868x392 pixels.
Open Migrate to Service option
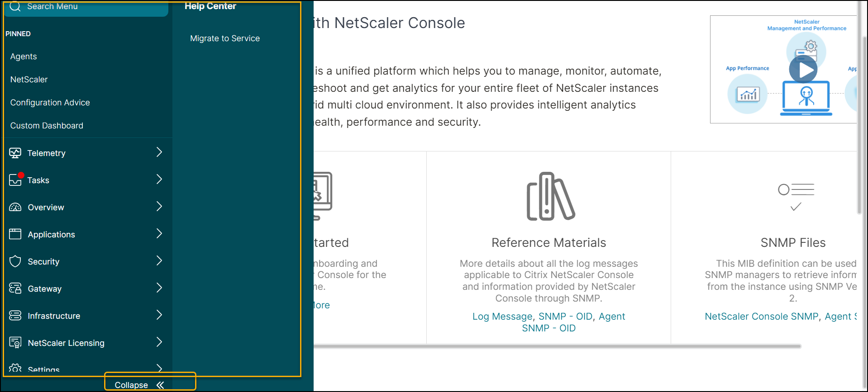(x=224, y=38)
